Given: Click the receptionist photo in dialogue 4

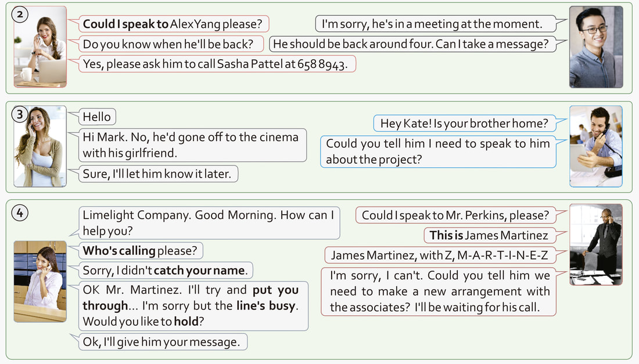Looking at the screenshot, I should [x=40, y=282].
